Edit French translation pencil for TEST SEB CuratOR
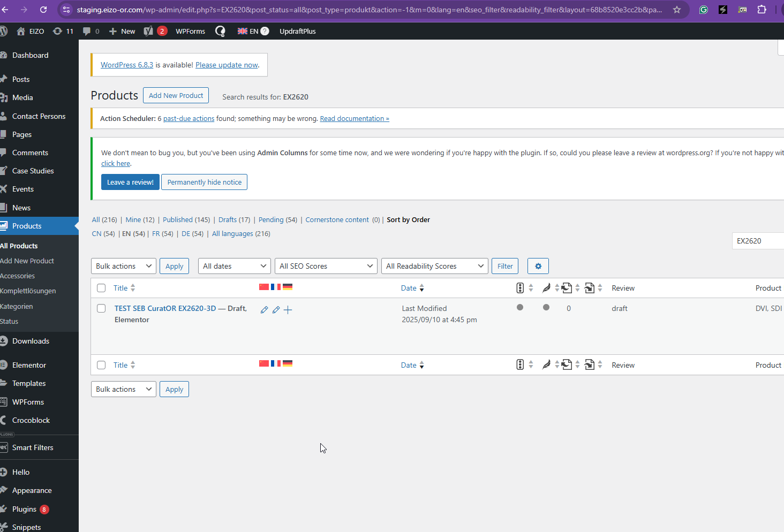The width and height of the screenshot is (784, 532). pos(276,310)
